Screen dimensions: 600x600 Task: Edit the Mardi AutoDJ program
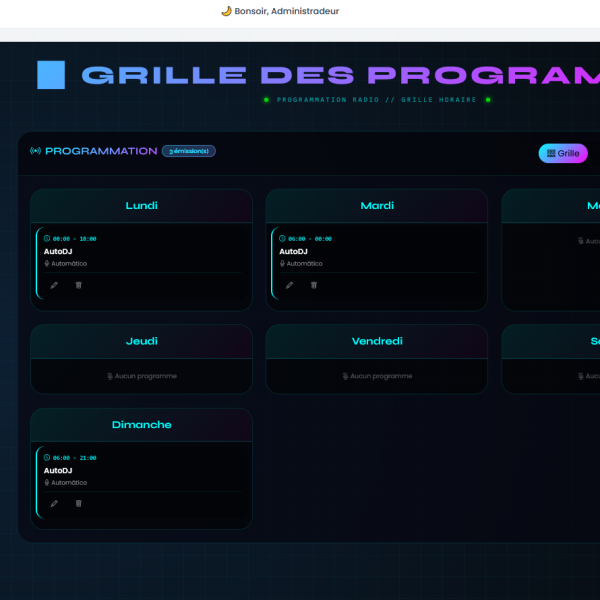click(289, 285)
